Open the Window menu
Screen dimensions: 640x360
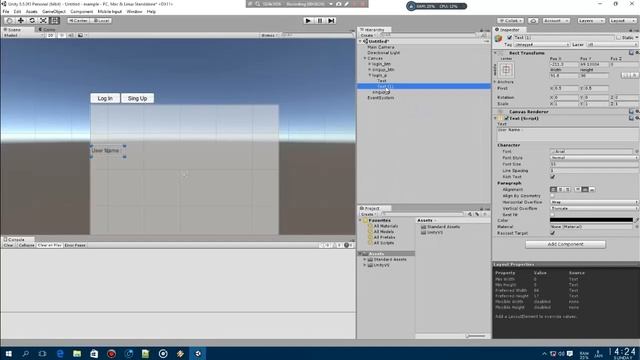pyautogui.click(x=134, y=11)
